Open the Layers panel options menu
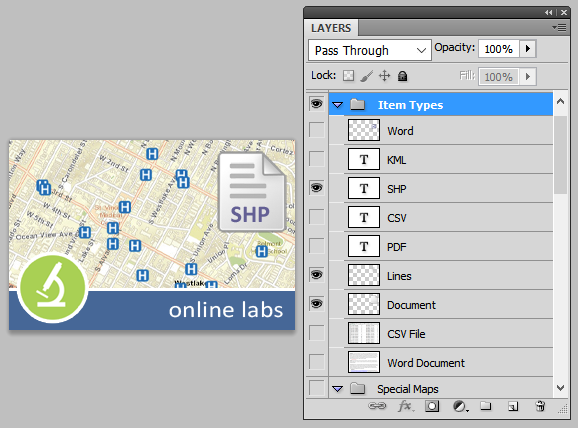The height and width of the screenshot is (428, 578). pyautogui.click(x=559, y=28)
